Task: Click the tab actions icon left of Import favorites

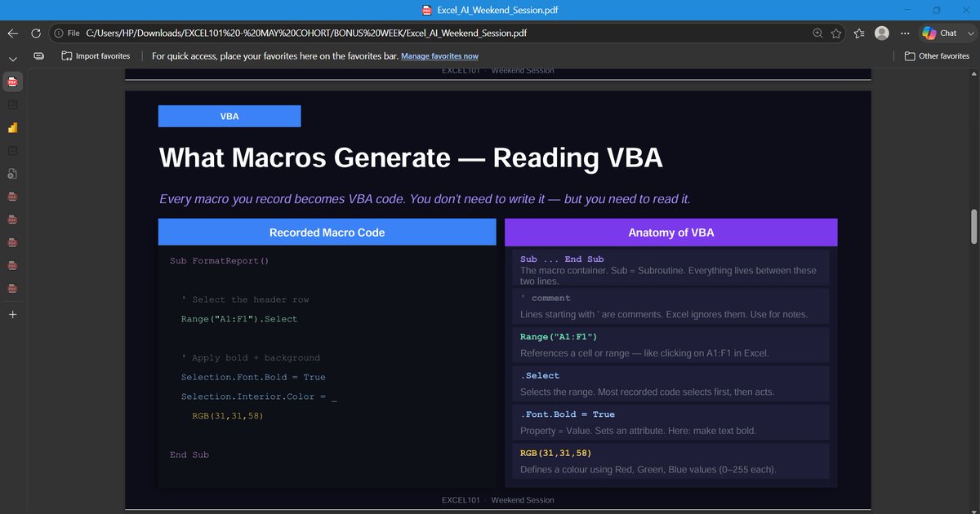Action: [x=38, y=56]
